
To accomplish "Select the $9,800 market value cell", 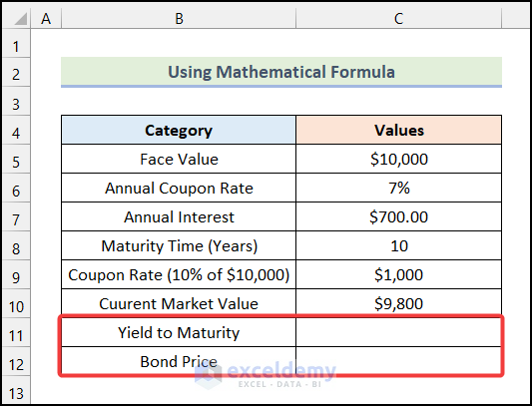I will [x=398, y=303].
